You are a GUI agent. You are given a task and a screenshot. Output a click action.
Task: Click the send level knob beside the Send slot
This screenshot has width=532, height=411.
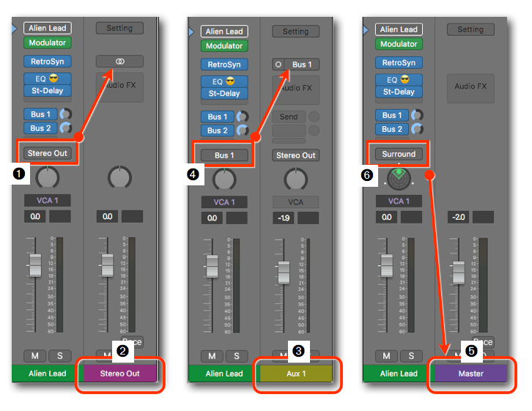point(314,117)
